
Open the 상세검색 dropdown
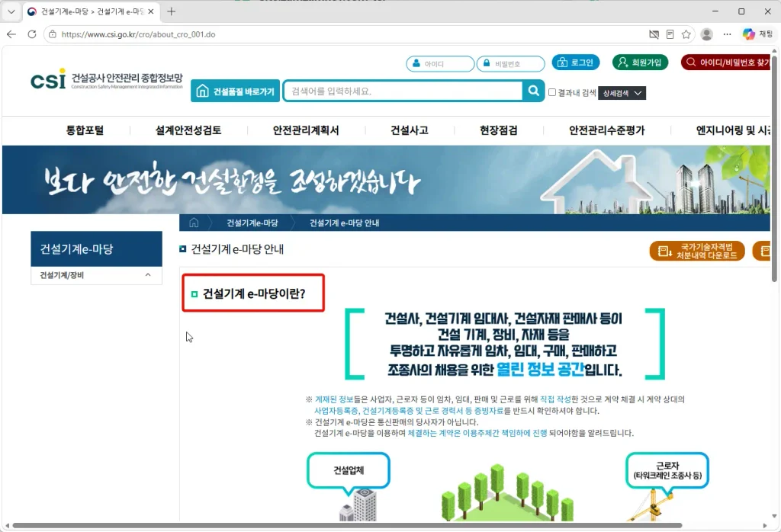(622, 93)
